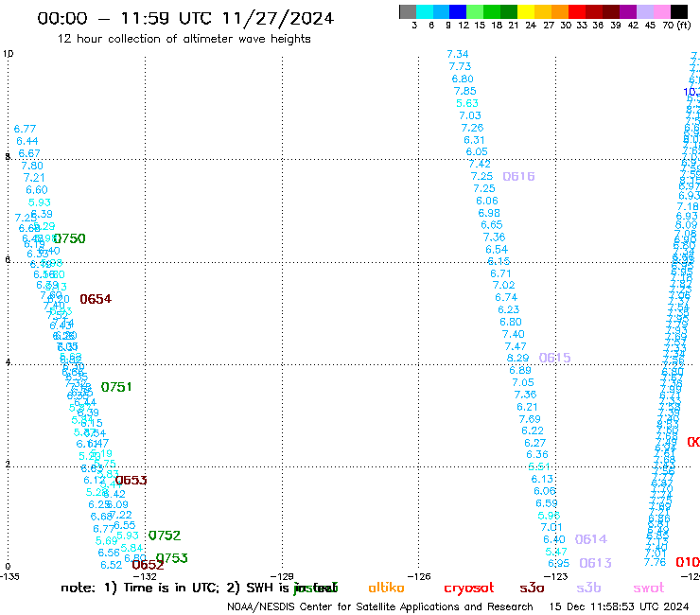
Task: Click the cyan 5.63 wave height value
Action: click(x=467, y=103)
